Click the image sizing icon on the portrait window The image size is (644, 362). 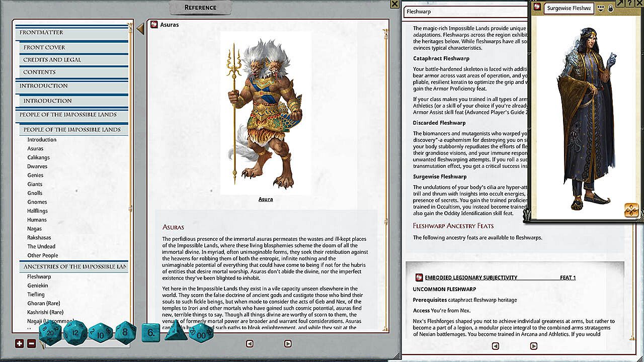[631, 210]
